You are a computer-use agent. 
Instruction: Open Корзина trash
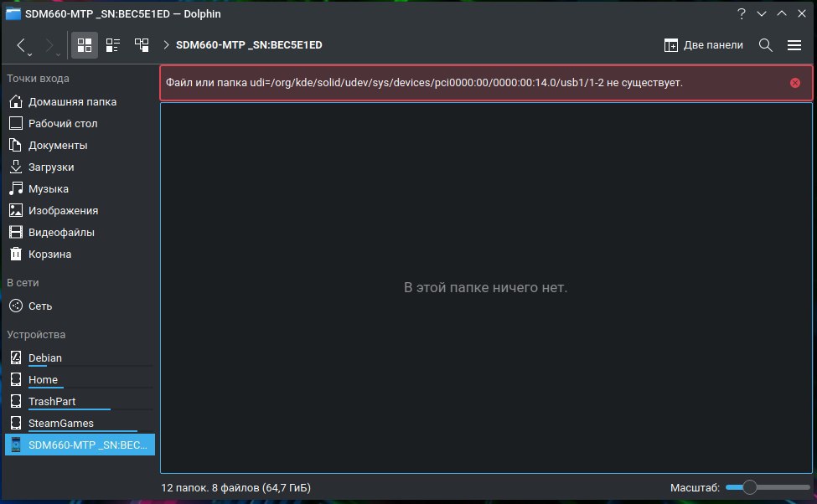(80, 254)
